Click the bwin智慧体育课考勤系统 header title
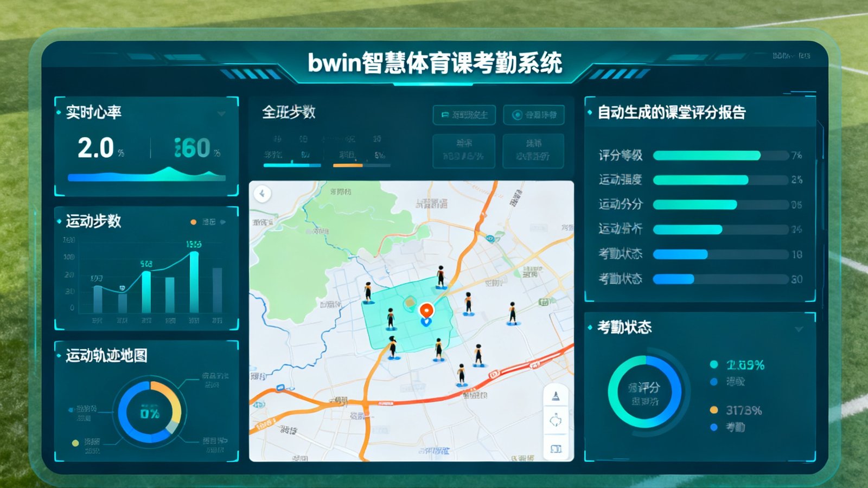 pyautogui.click(x=435, y=62)
